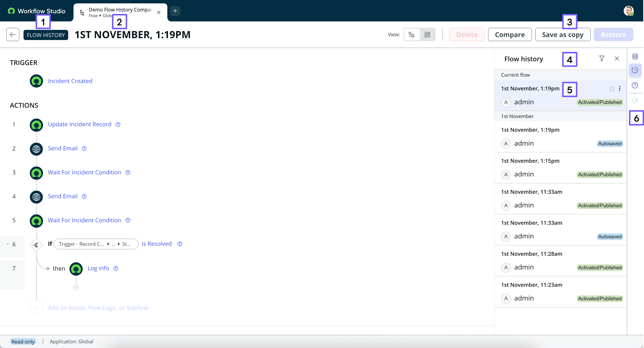Open the help sidebar icon

pos(635,85)
